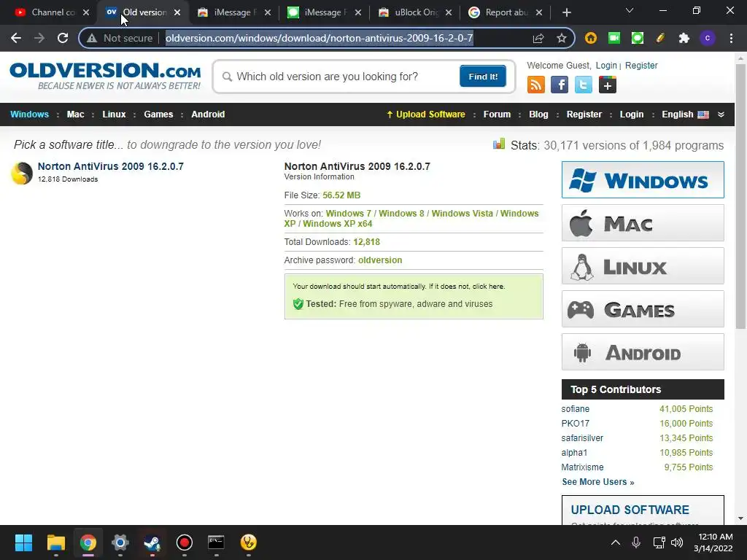Open contributor sofiane's profile
Image resolution: width=747 pixels, height=560 pixels.
[x=575, y=409]
